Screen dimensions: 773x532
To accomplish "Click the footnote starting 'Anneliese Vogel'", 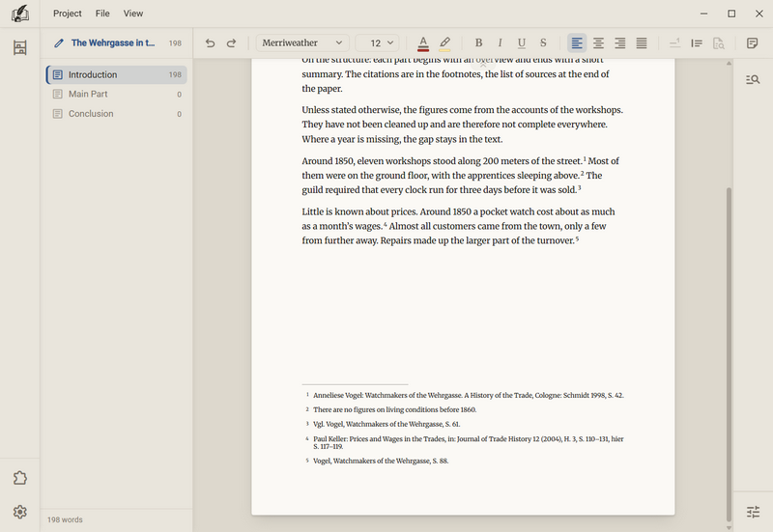I will click(469, 395).
